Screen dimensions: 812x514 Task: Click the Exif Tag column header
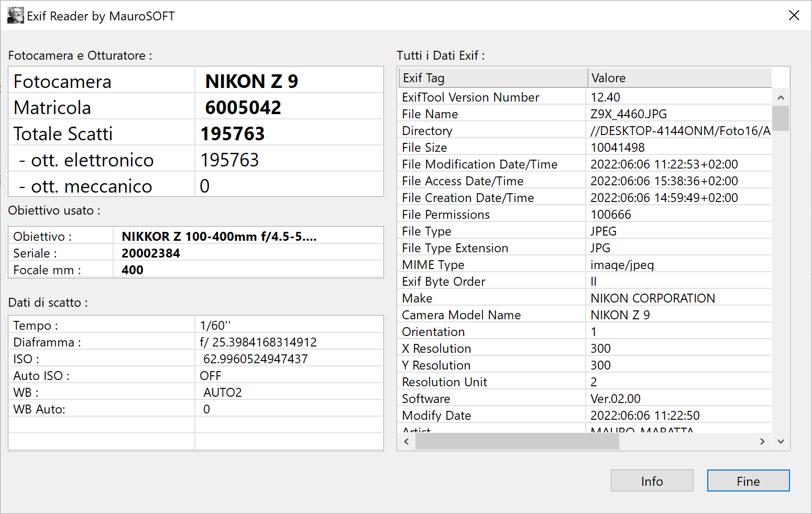coord(493,77)
